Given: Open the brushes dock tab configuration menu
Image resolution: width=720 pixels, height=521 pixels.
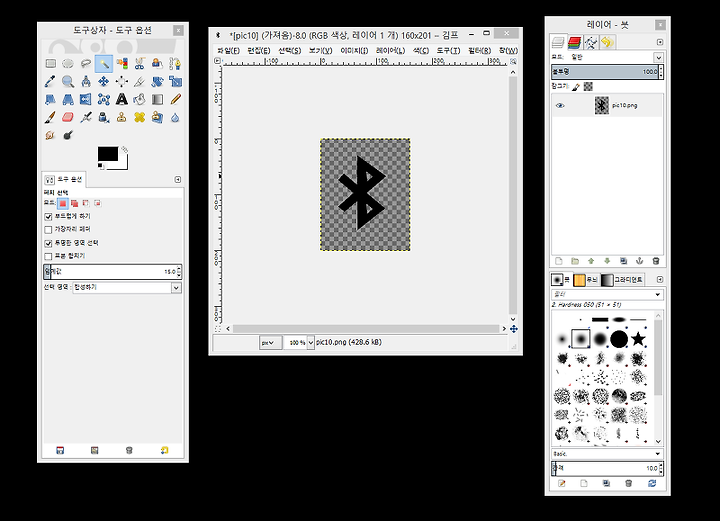Looking at the screenshot, I should coord(660,279).
